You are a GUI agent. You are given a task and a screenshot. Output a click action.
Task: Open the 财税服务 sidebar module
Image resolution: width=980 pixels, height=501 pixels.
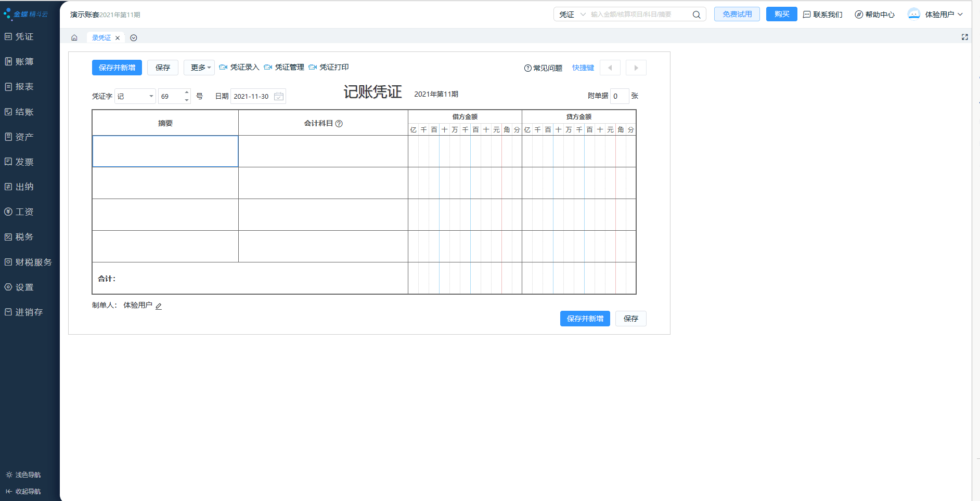(x=29, y=262)
